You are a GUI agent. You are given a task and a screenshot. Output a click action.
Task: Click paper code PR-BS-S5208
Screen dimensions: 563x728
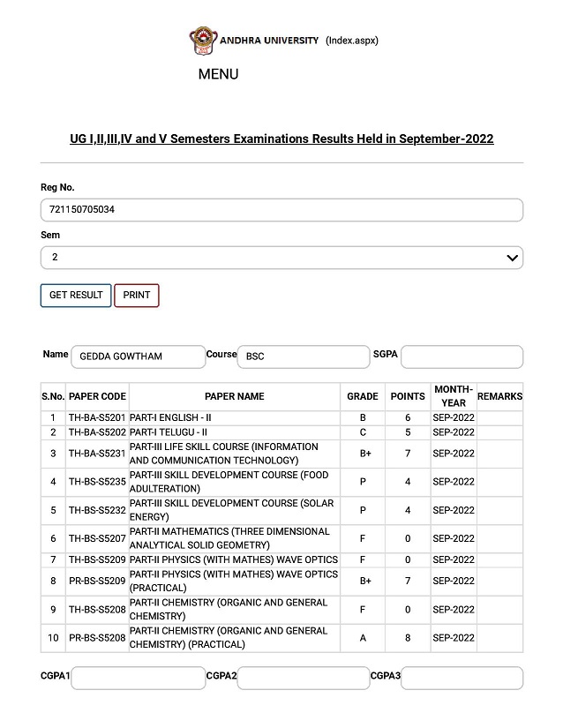[97, 638]
